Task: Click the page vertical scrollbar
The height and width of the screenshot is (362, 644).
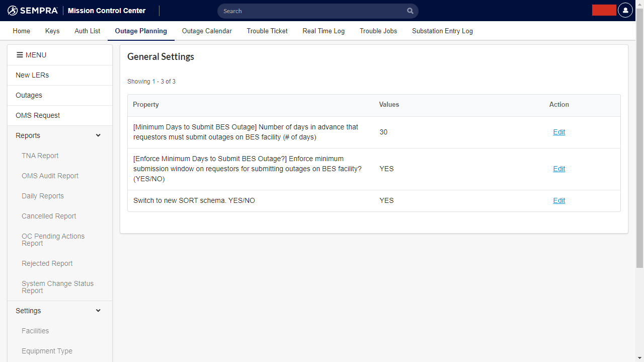Action: (x=639, y=151)
